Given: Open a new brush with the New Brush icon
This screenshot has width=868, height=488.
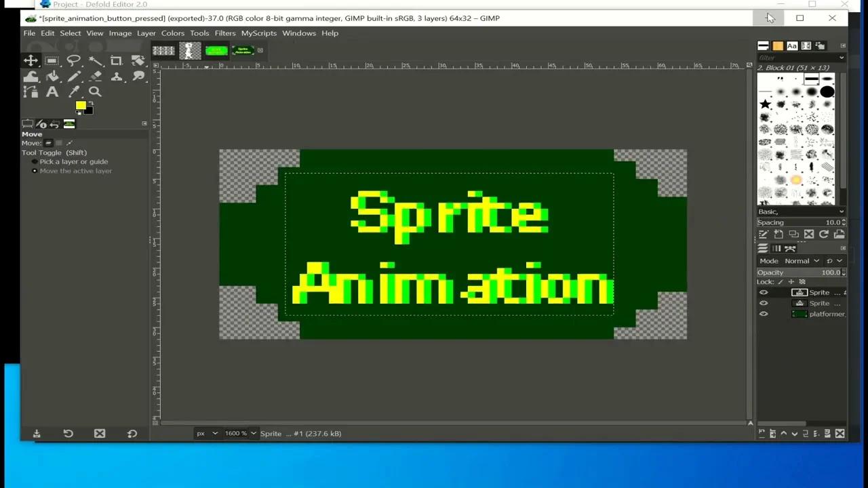Looking at the screenshot, I should 778,235.
